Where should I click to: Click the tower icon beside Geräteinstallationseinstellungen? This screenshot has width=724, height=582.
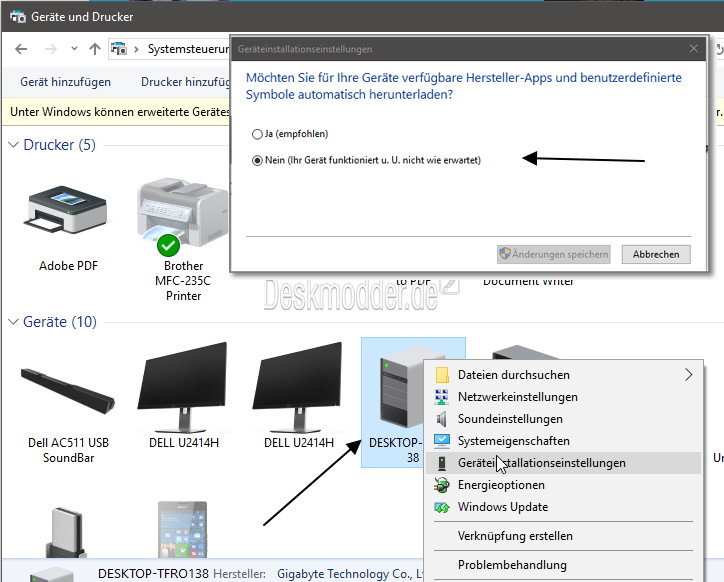(x=442, y=463)
